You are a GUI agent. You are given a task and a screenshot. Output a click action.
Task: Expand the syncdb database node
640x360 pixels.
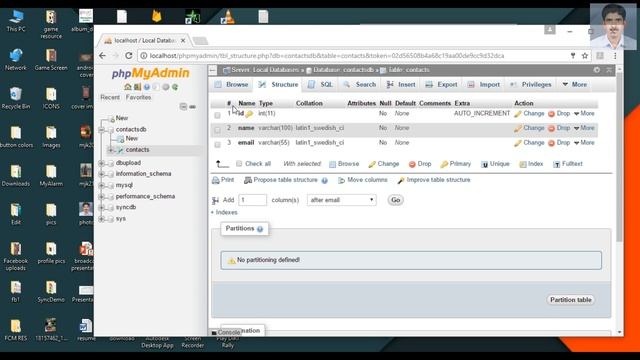102,207
